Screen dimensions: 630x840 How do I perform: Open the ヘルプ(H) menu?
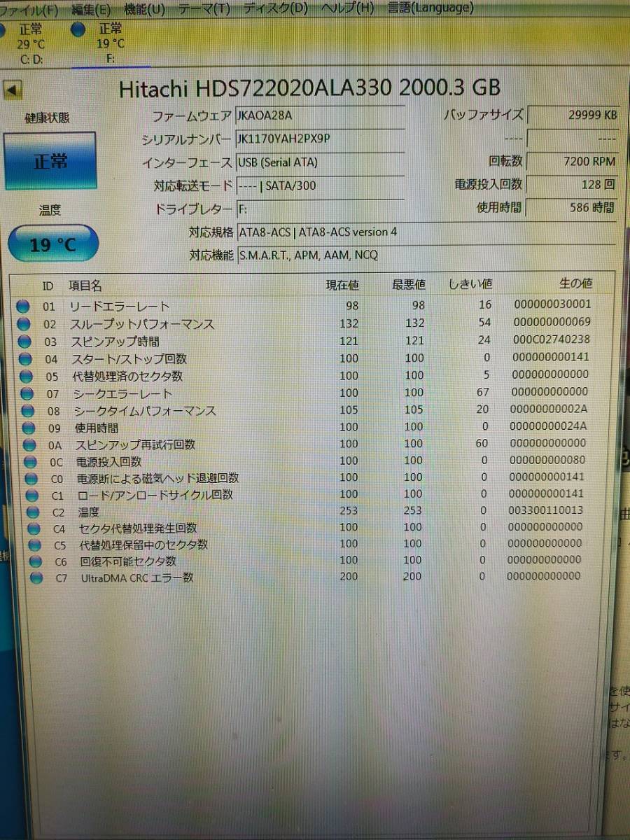tap(347, 9)
